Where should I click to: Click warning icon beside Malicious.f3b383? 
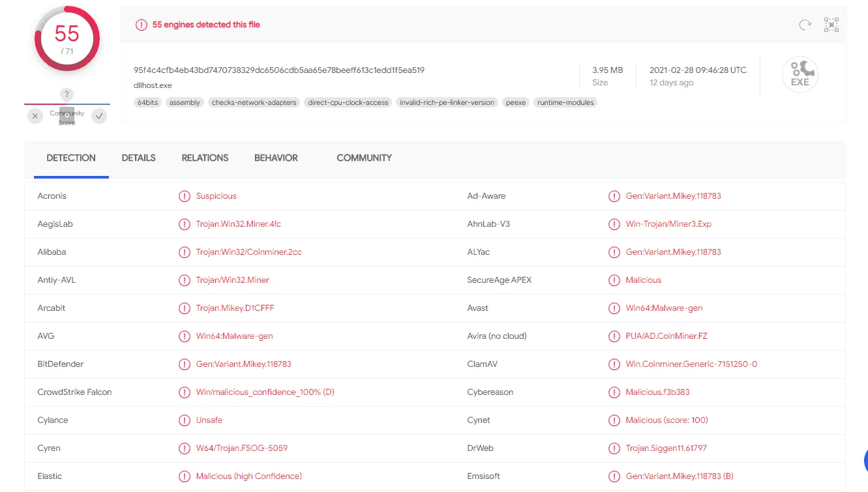pos(614,392)
